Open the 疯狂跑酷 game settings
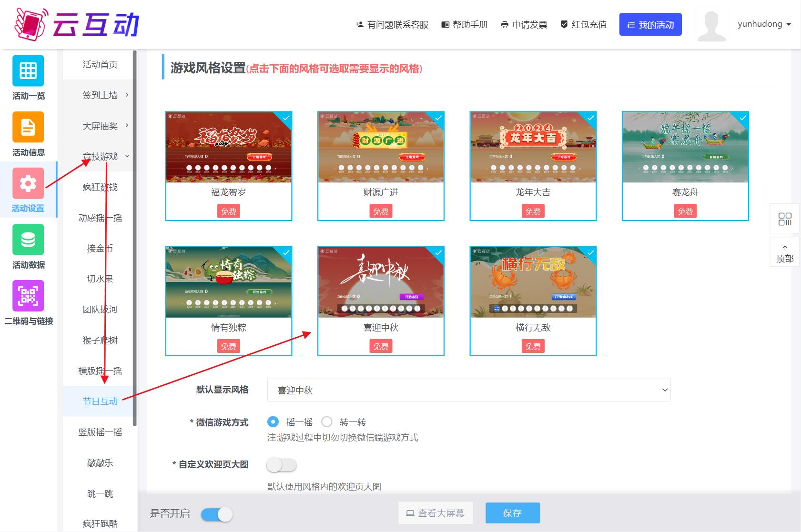The image size is (801, 532). (x=100, y=523)
